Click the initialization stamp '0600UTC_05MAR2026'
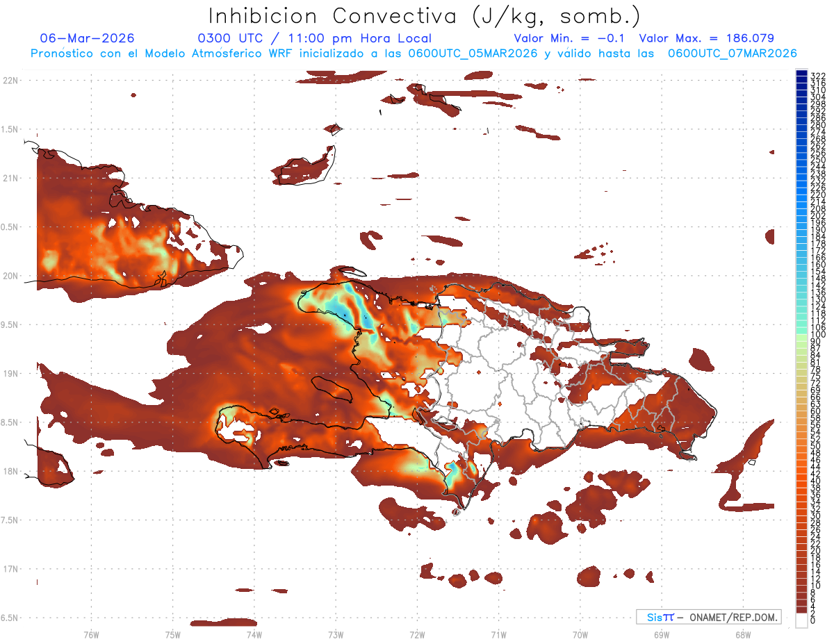Screen dimensions: 834x644 coord(473,53)
